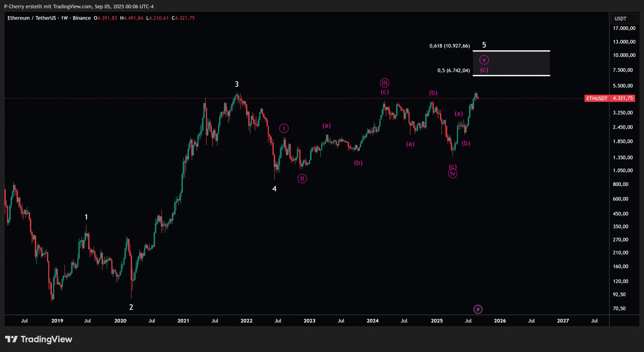Click the upper white Fibonacci target line
Image resolution: width=644 pixels, height=352 pixels.
pyautogui.click(x=511, y=51)
